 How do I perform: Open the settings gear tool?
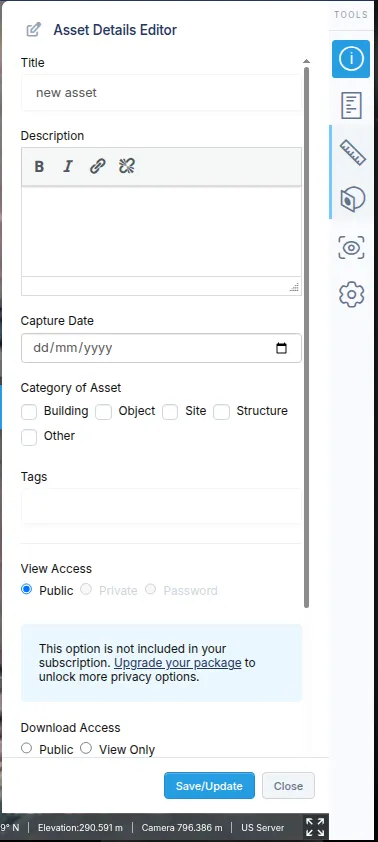point(352,294)
